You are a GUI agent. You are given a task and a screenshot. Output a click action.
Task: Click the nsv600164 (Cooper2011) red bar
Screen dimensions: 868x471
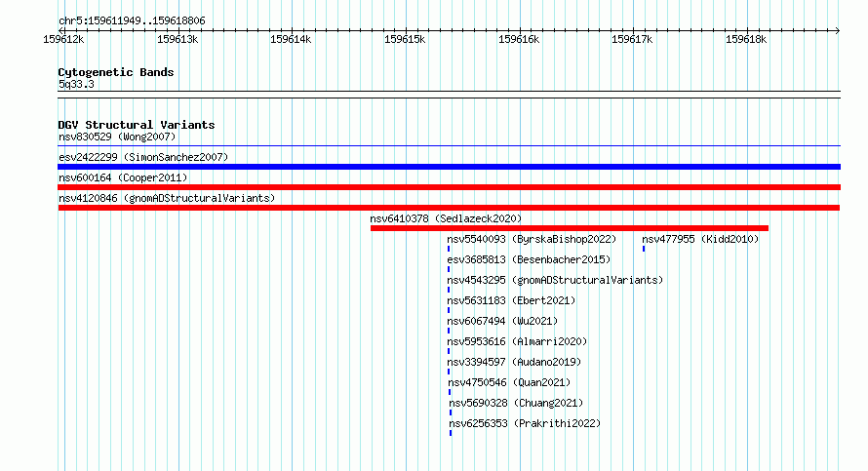point(449,187)
